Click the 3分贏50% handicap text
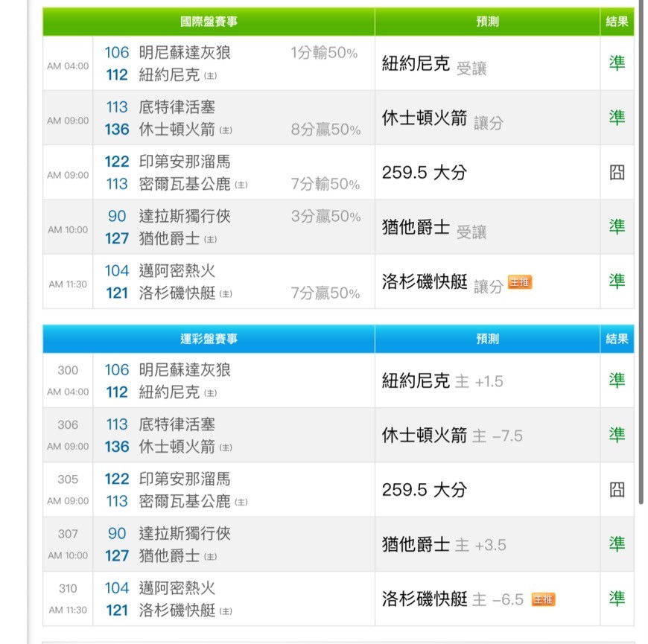 [325, 216]
